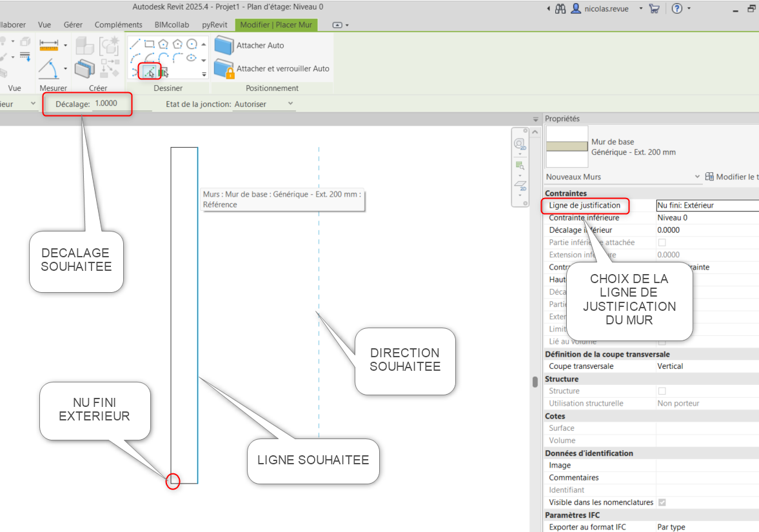Screen dimensions: 759x532
Task: Select the Pick Lines drawing tool
Action: 150,71
